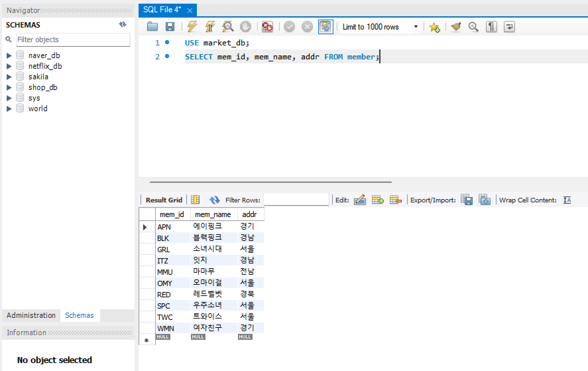Screen dimensions: 588x371
Task: Save statement to SQL snippets list
Action: [435, 27]
